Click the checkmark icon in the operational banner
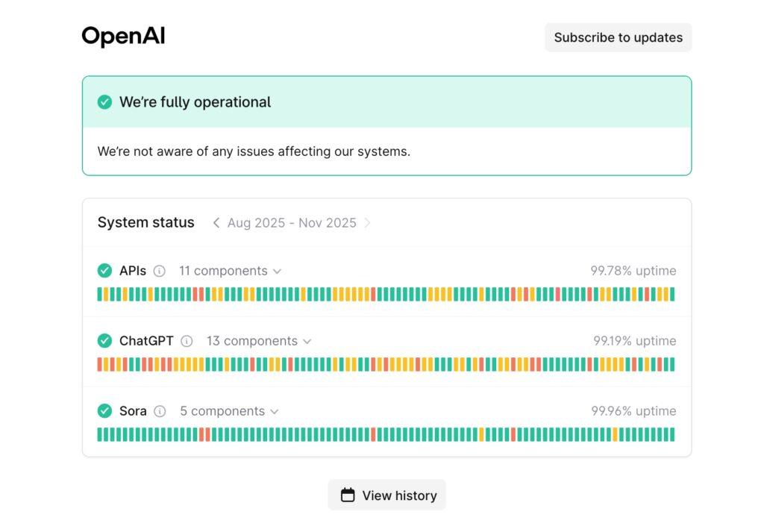The image size is (764, 532). pyautogui.click(x=104, y=101)
